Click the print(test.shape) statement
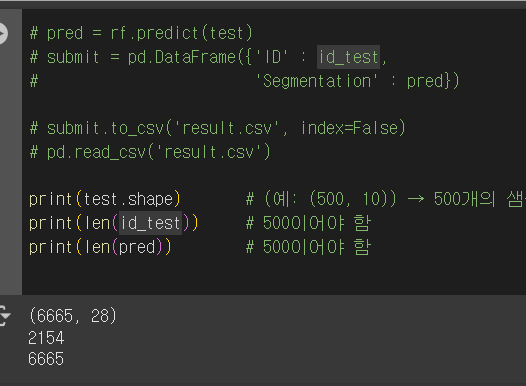Viewport: 526px width, 386px height. 105,199
